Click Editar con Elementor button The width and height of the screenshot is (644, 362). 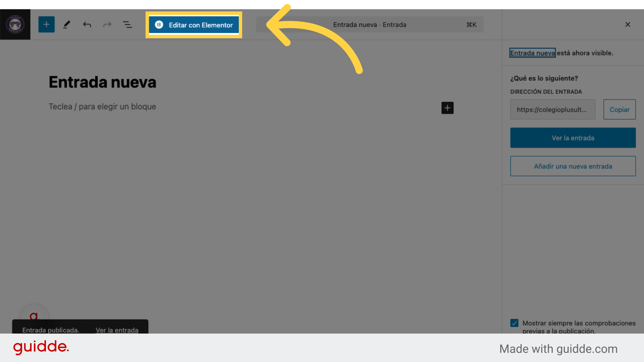[x=194, y=25]
